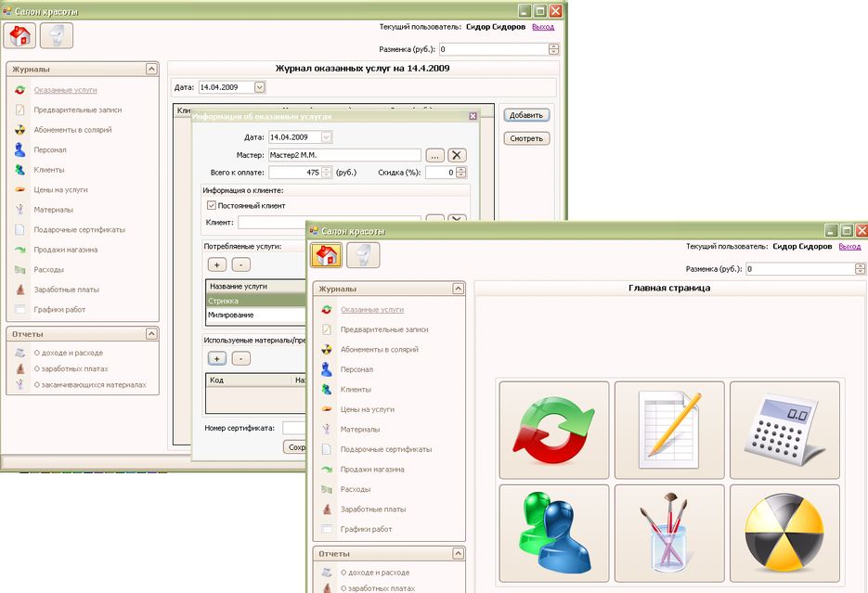Click the Скидка (%) spinner arrows
The height and width of the screenshot is (593, 868).
[461, 172]
